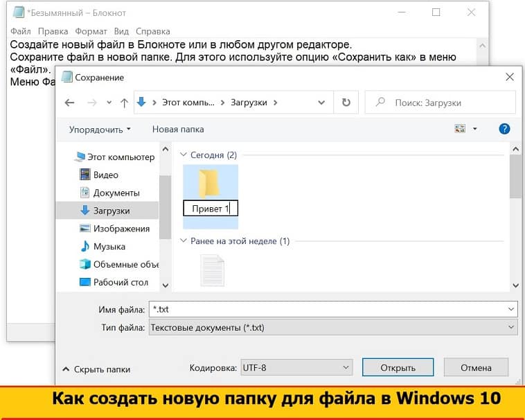Screen dimensions: 525x420
Task: Open 'Объемные объекты' in the sidebar
Action: [x=119, y=264]
